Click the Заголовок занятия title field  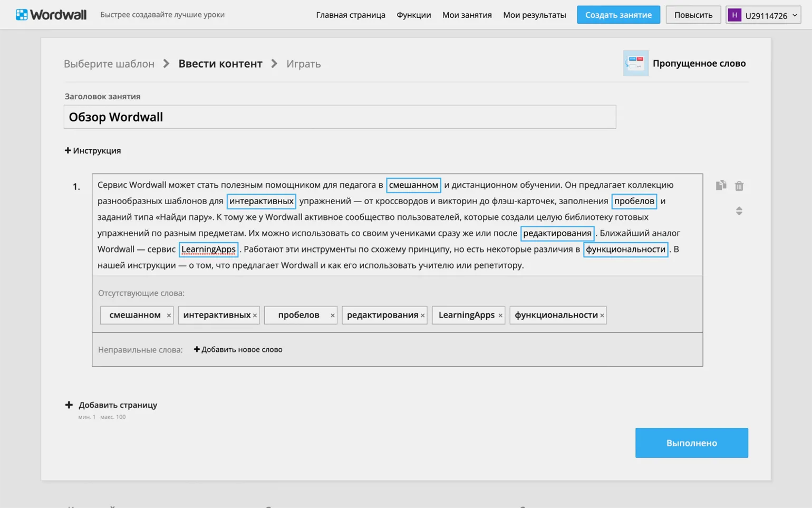(x=340, y=117)
